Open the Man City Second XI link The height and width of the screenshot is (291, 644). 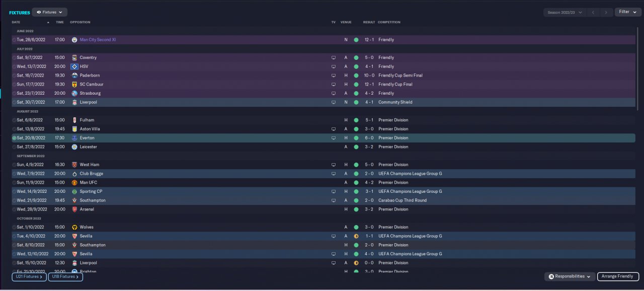(x=98, y=40)
